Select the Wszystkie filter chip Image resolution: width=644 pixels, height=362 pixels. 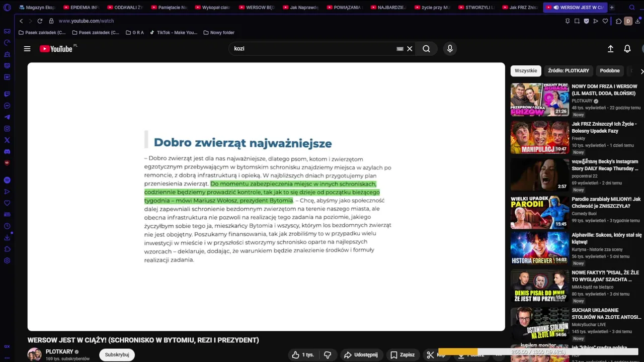pyautogui.click(x=526, y=71)
